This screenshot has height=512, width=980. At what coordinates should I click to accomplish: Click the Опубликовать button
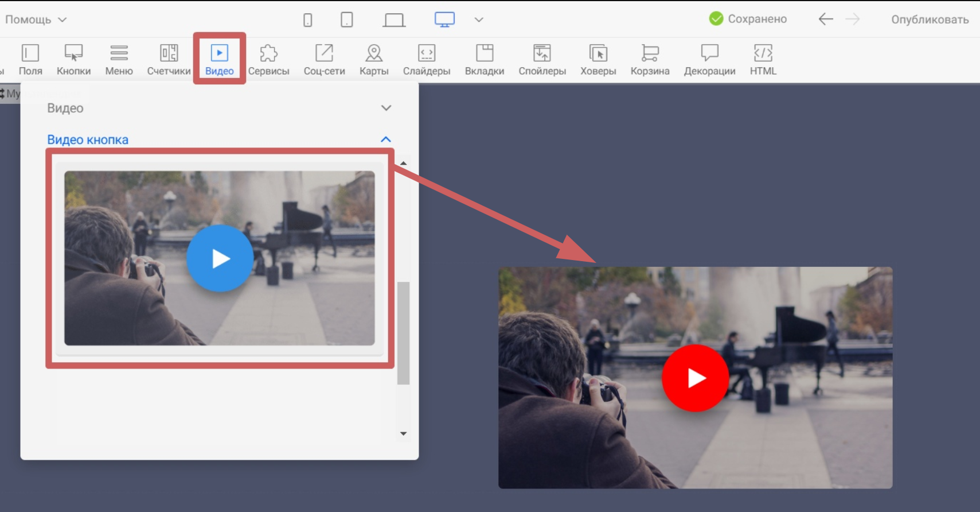[x=930, y=20]
